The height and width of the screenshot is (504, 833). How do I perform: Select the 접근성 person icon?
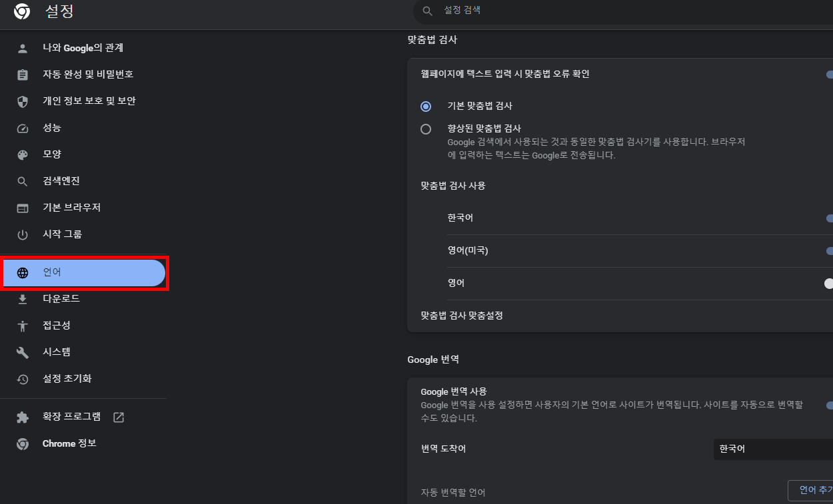point(23,326)
